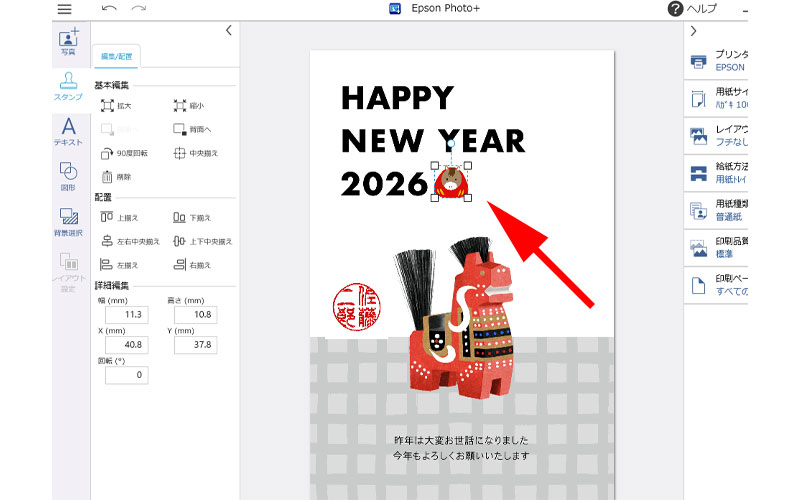Center the stamp with 中央揃え
The height and width of the screenshot is (500, 800).
[x=196, y=153]
